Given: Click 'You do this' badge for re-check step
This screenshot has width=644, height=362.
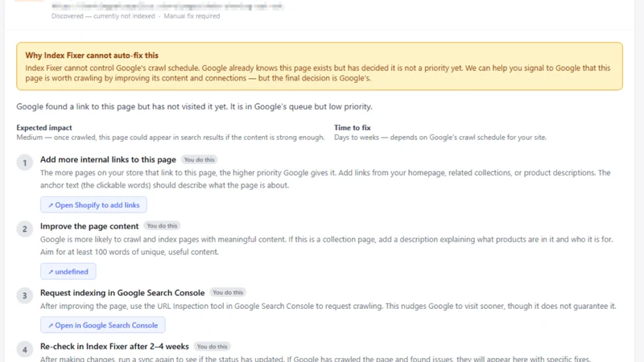Looking at the screenshot, I should (212, 347).
